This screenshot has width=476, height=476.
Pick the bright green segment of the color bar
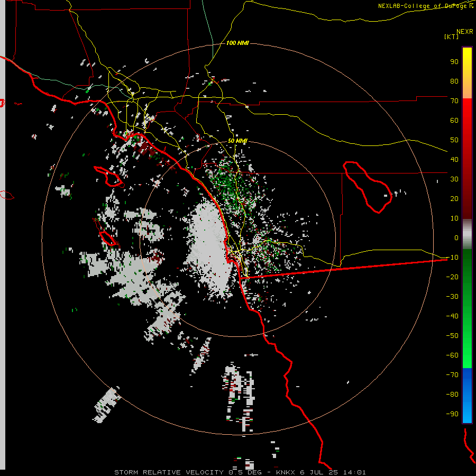click(467, 349)
